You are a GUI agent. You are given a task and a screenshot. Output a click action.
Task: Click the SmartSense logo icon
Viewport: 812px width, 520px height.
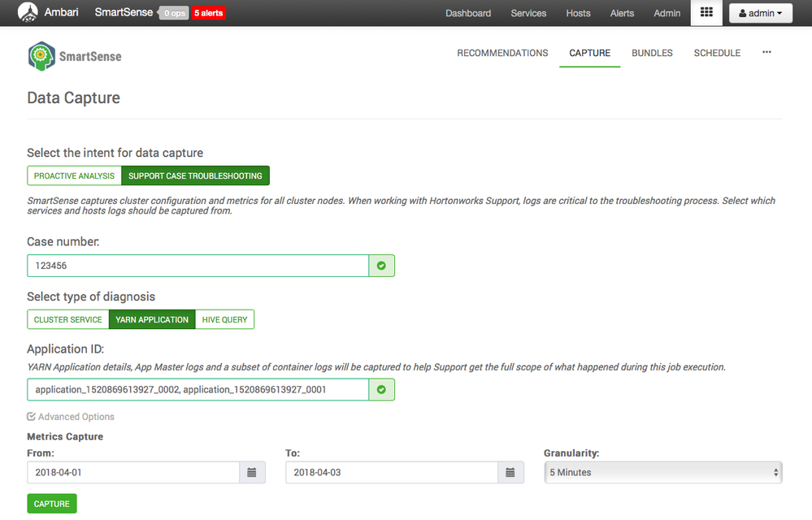click(x=41, y=56)
